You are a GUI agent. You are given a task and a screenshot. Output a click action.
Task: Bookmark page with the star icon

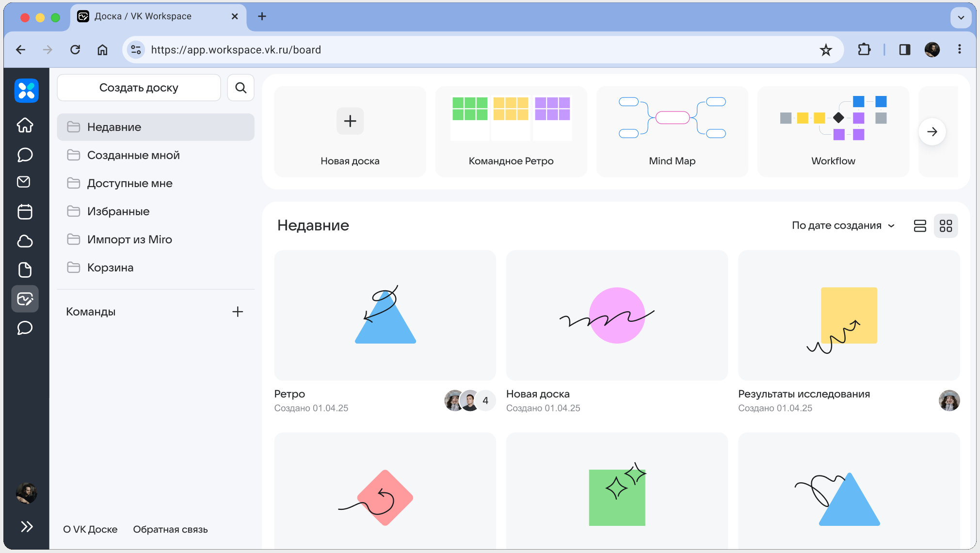826,49
